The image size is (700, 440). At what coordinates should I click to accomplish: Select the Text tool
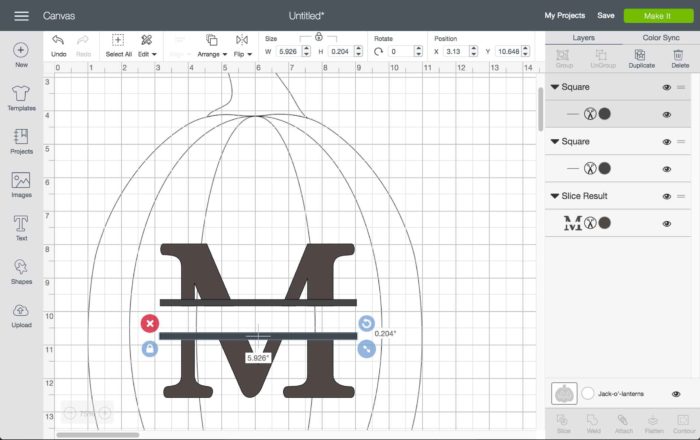[21, 228]
